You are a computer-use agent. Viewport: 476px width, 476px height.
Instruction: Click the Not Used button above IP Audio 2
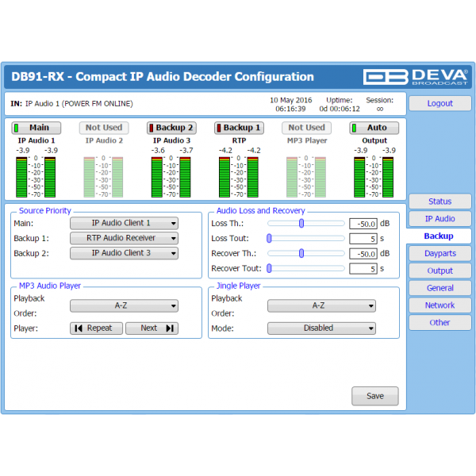tap(104, 128)
